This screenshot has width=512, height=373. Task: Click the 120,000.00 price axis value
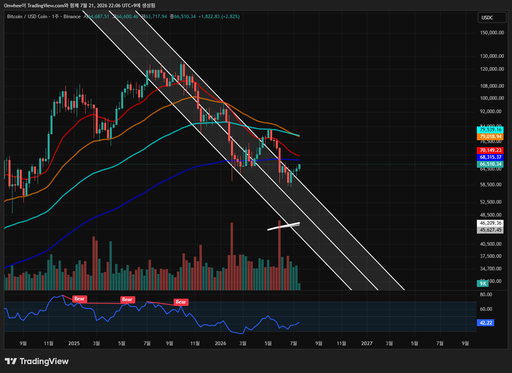click(x=492, y=69)
